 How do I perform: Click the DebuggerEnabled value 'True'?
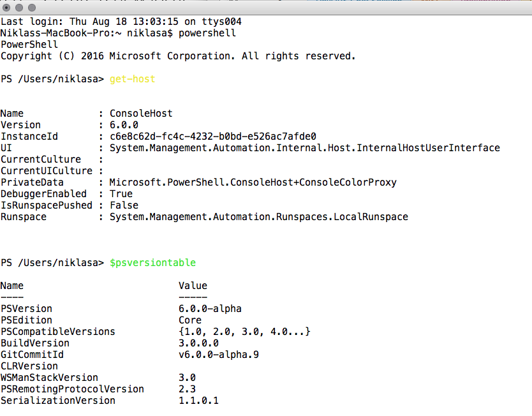[121, 194]
